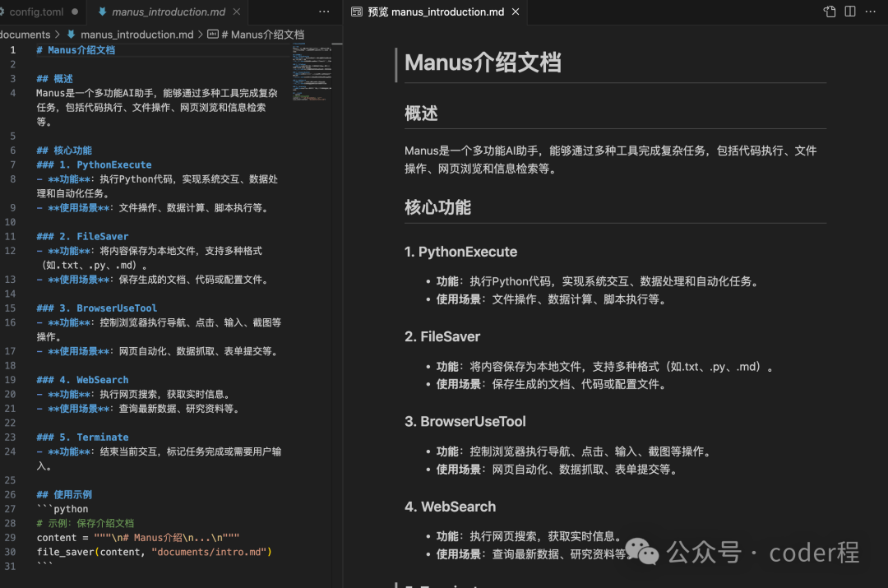888x588 pixels.
Task: Click the '# Manus介绍文档' source heading line
Action: pyautogui.click(x=76, y=50)
